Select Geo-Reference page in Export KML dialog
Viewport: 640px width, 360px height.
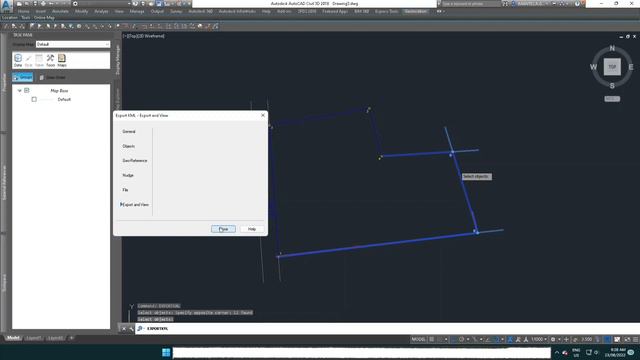pos(135,160)
